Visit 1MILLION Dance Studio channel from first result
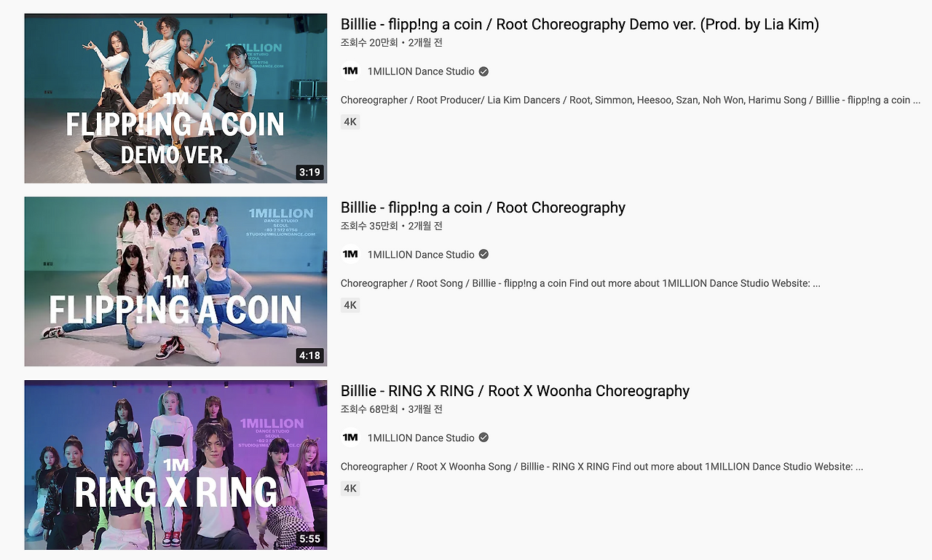 pyautogui.click(x=421, y=71)
